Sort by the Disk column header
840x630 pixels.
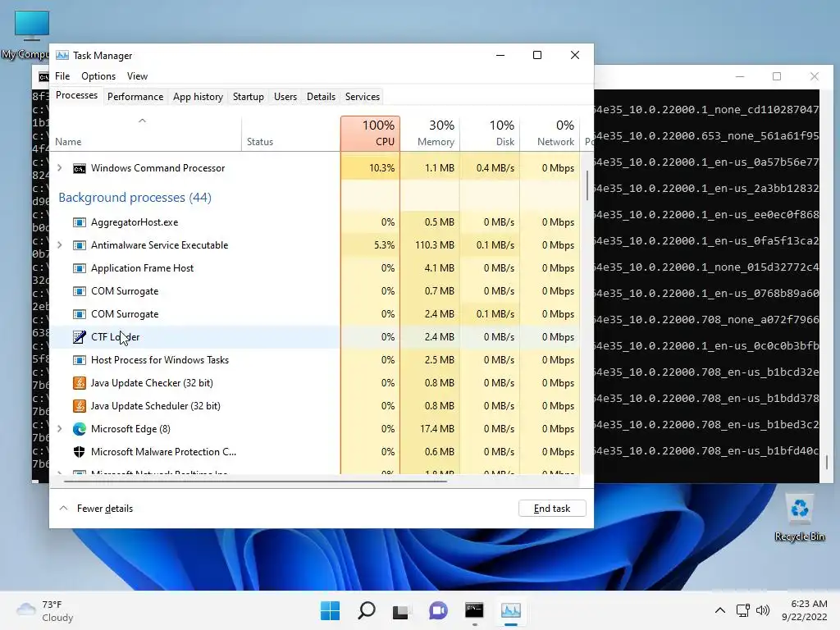pyautogui.click(x=490, y=134)
